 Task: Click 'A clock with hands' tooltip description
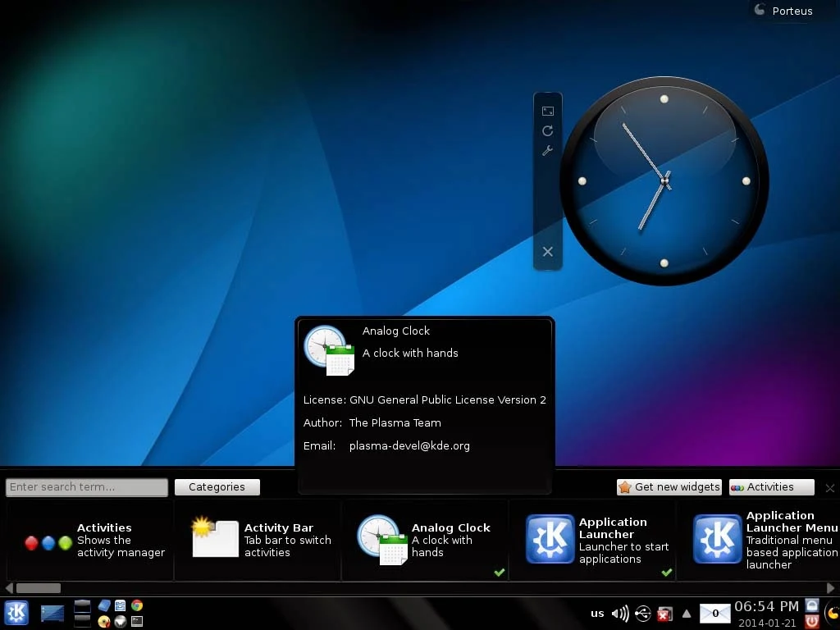[410, 353]
